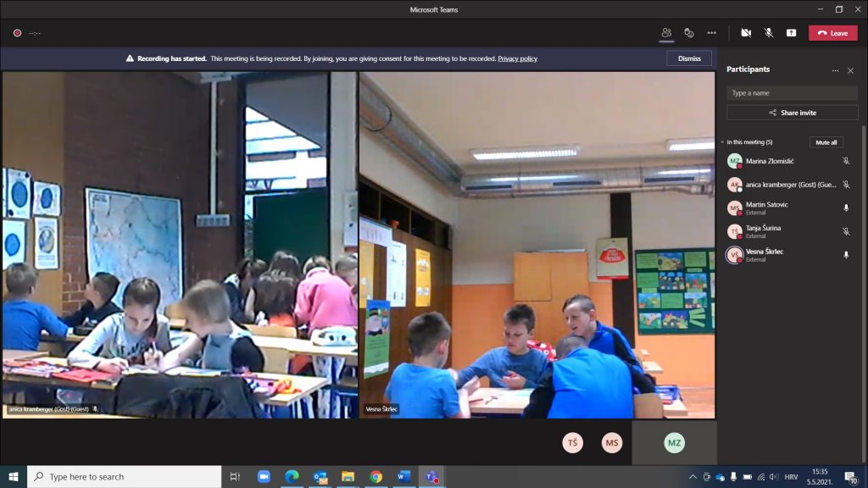Open the HRV language input indicator
This screenshot has width=868, height=488.
click(791, 477)
